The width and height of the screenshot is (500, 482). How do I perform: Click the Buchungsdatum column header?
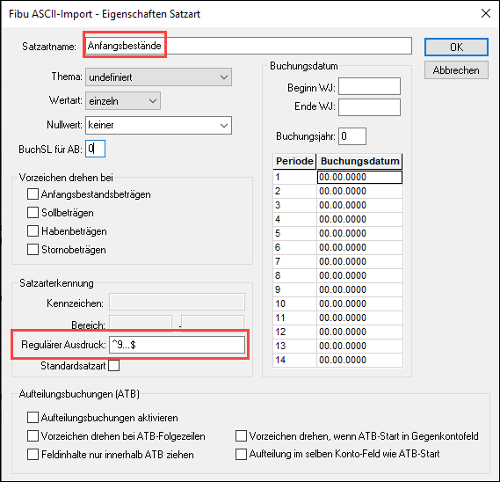tap(359, 161)
